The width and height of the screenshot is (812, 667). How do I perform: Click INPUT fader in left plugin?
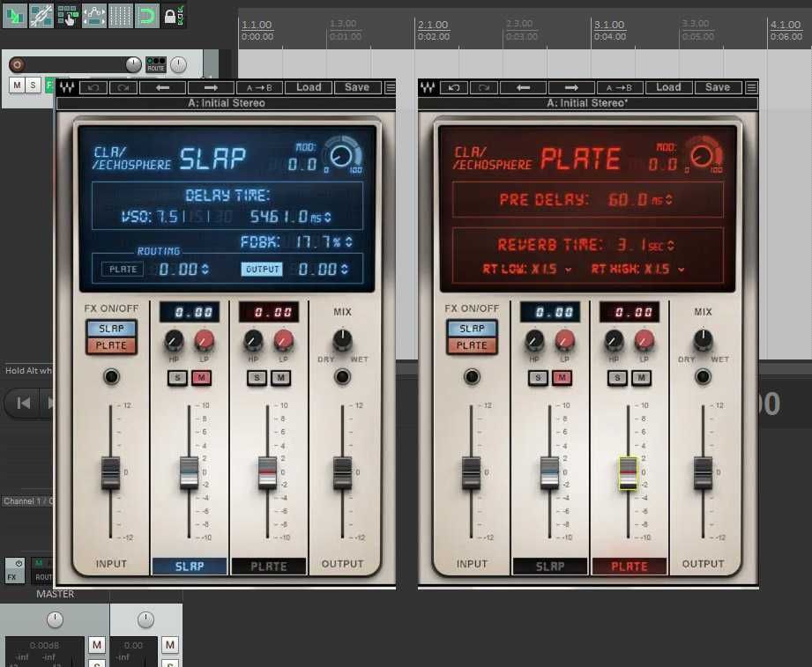pos(110,473)
